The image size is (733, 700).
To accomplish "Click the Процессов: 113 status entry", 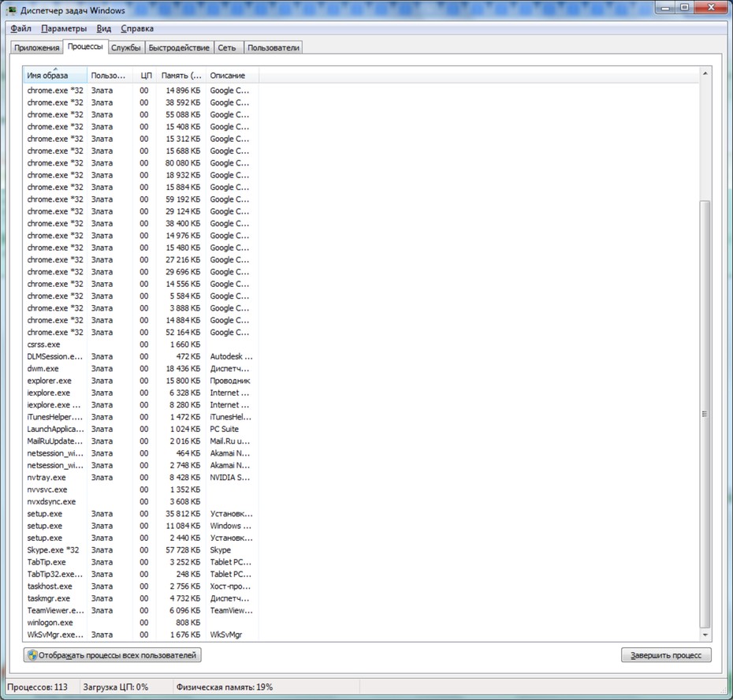I will 37,687.
